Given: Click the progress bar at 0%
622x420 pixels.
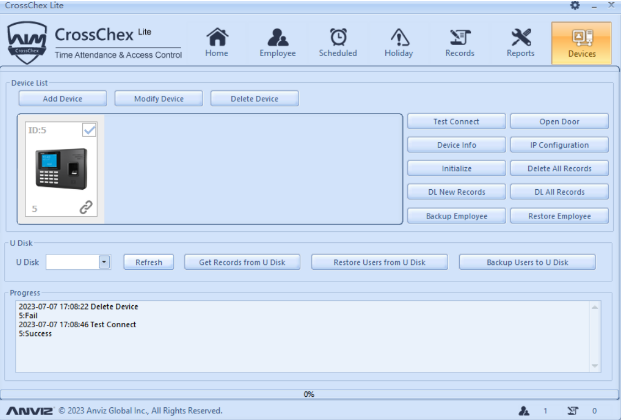Looking at the screenshot, I should (x=309, y=394).
